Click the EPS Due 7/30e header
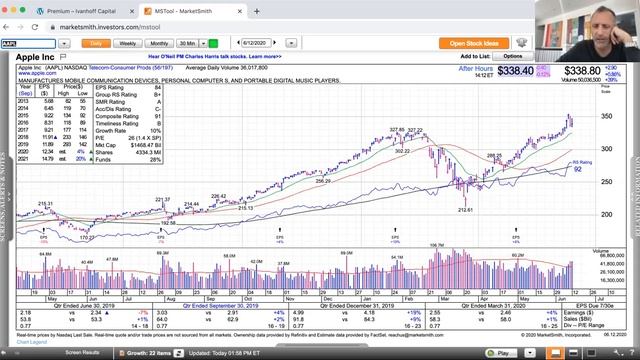 pyautogui.click(x=595, y=306)
